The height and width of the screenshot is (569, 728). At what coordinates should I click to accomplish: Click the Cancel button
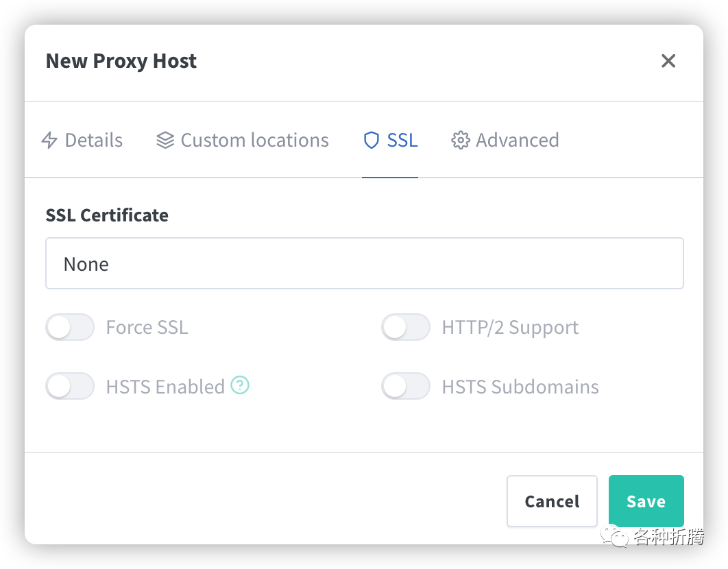552,501
